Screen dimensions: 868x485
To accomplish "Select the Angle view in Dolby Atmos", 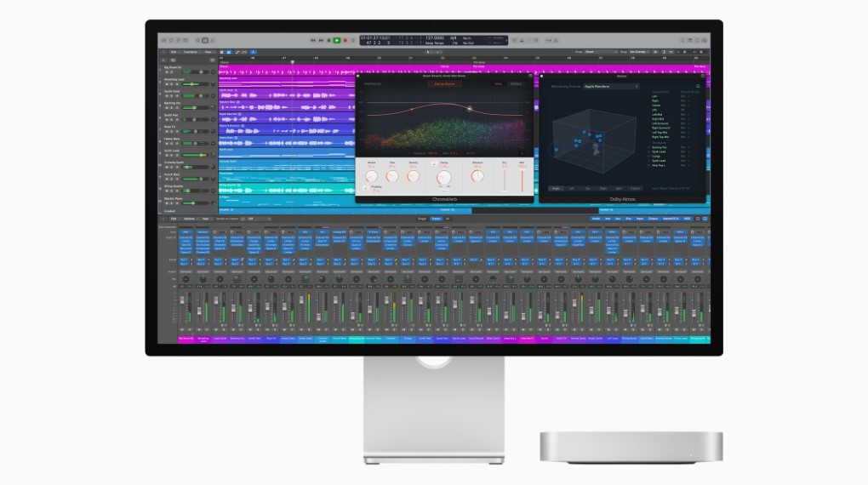I will coord(556,188).
